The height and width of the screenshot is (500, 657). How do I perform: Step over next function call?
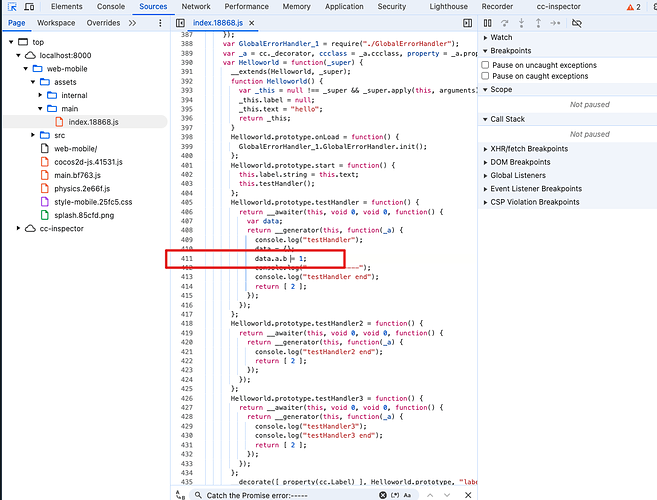click(x=504, y=23)
